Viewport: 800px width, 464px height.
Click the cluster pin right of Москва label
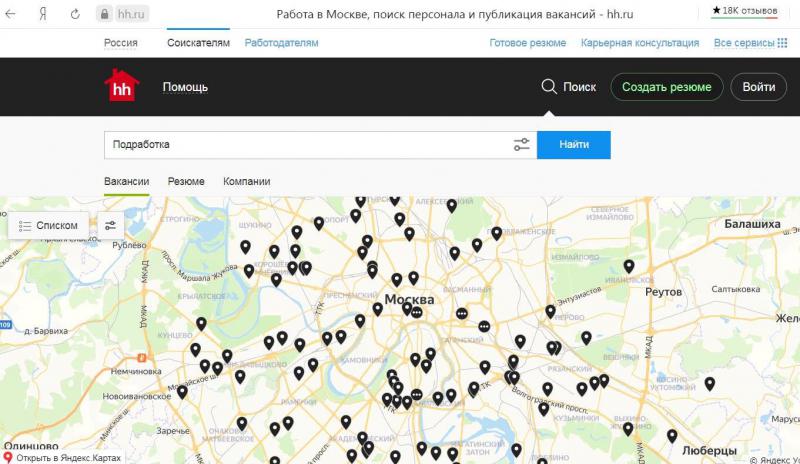(x=462, y=313)
